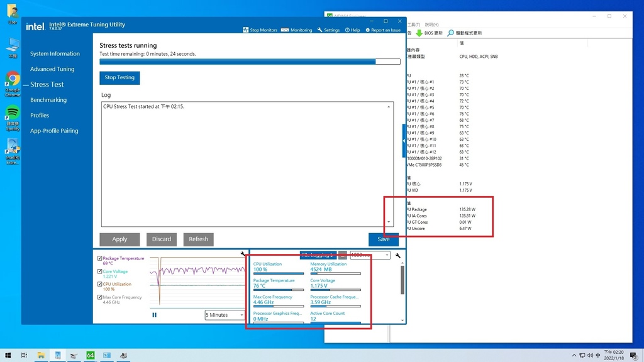The width and height of the screenshot is (644, 362).
Task: Click Report an Issue in XTU
Action: (x=383, y=30)
